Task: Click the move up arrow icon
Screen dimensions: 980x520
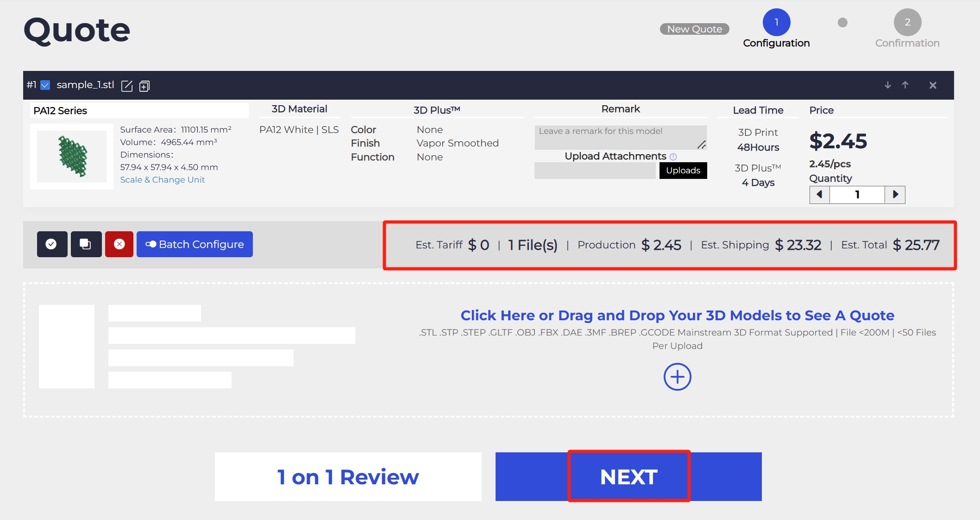Action: (905, 84)
